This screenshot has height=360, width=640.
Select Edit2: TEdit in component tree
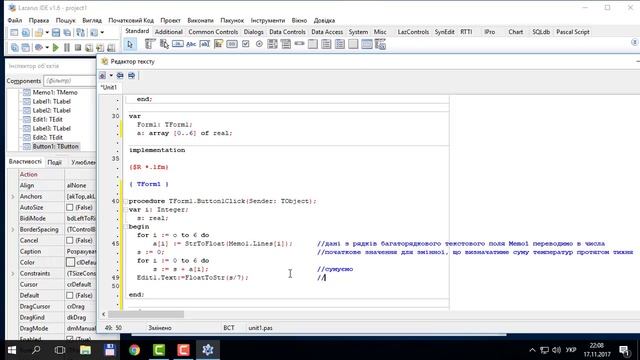tap(47, 137)
